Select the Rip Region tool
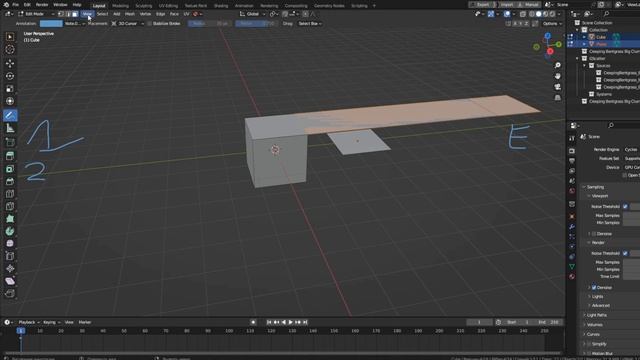Image resolution: width=640 pixels, height=360 pixels. [x=10, y=293]
